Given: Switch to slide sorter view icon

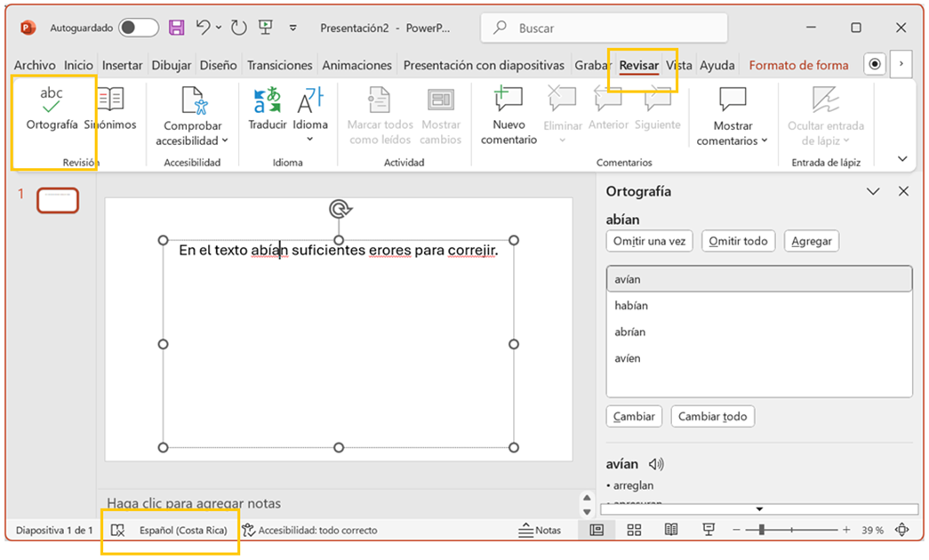Looking at the screenshot, I should [x=634, y=530].
